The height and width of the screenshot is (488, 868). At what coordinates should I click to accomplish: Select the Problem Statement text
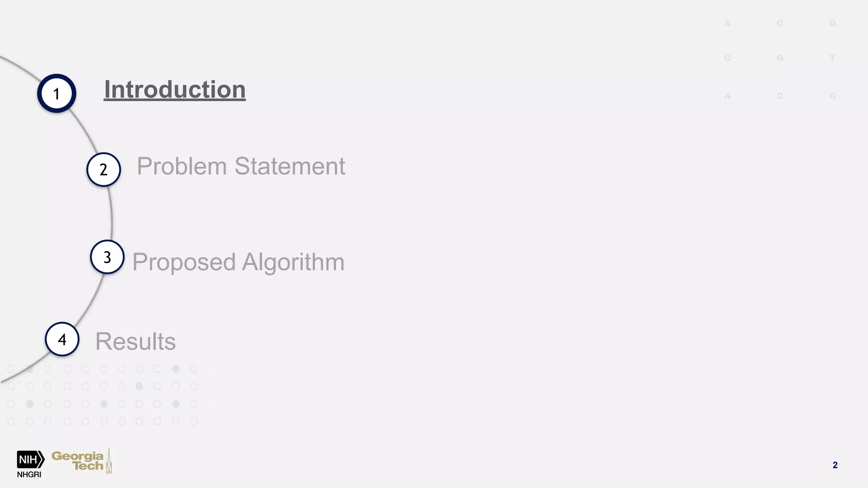coord(241,166)
